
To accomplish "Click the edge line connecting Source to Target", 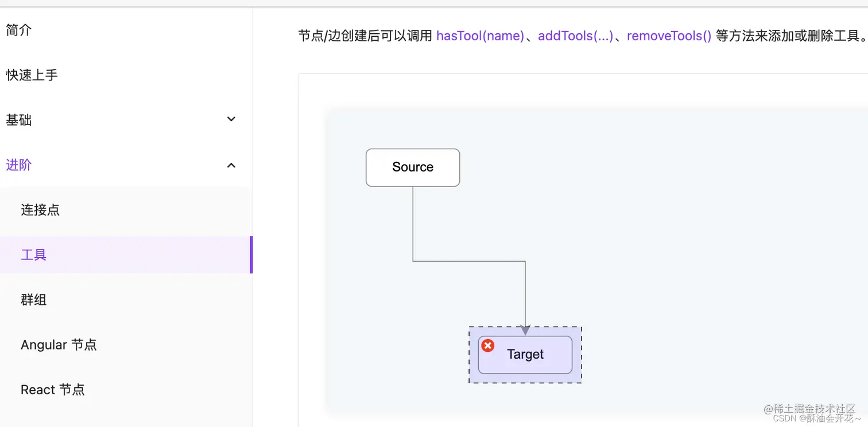I will [x=469, y=261].
